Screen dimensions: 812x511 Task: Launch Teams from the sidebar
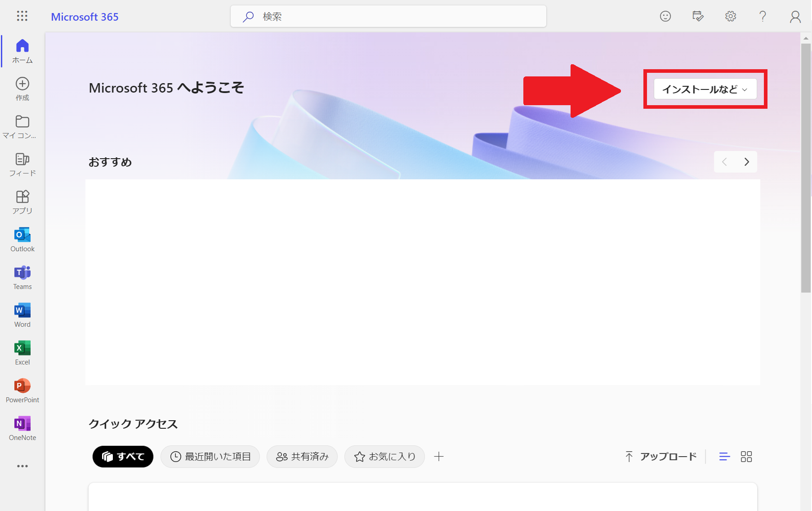22,277
